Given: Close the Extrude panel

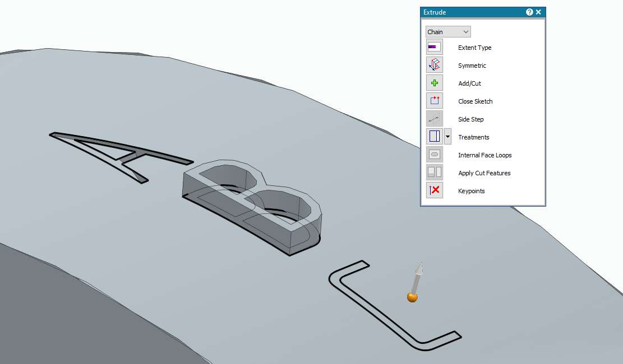Looking at the screenshot, I should click(x=538, y=12).
